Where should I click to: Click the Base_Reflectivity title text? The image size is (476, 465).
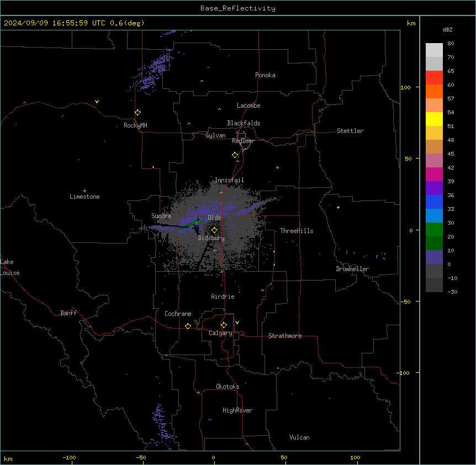[x=238, y=8]
